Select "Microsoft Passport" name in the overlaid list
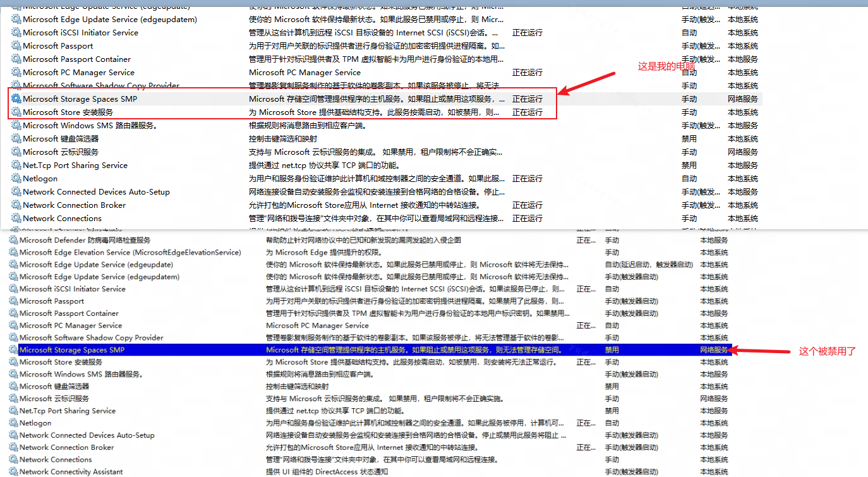This screenshot has width=868, height=477. pyautogui.click(x=58, y=45)
